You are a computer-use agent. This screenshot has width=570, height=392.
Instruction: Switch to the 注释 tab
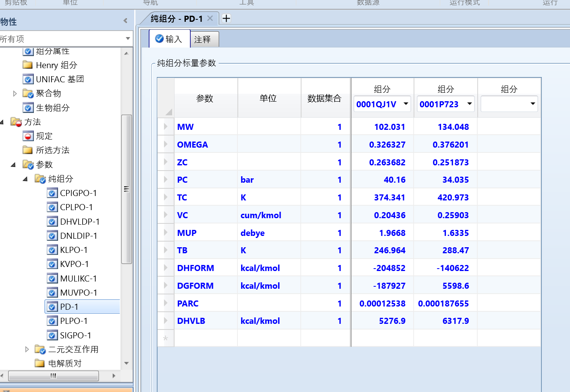(204, 40)
